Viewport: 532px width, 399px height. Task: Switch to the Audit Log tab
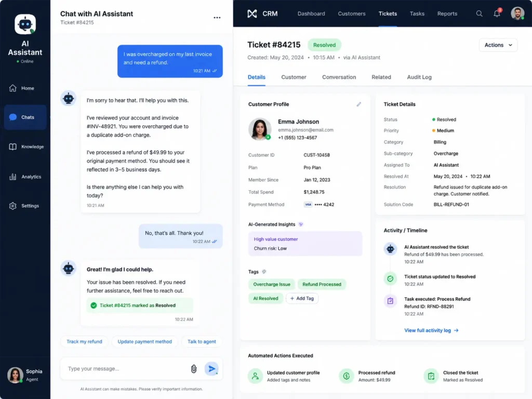tap(419, 77)
